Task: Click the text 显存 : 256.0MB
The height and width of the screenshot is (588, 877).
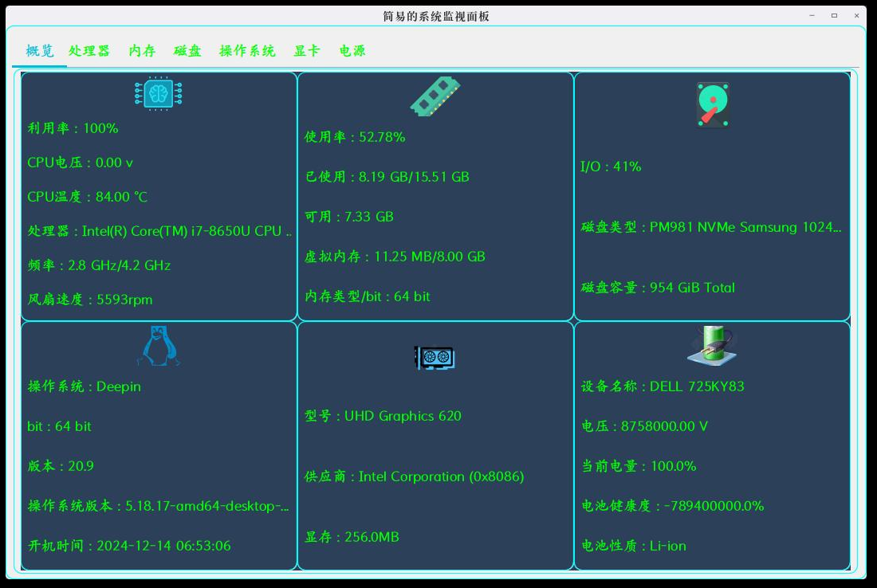Action: (x=352, y=537)
